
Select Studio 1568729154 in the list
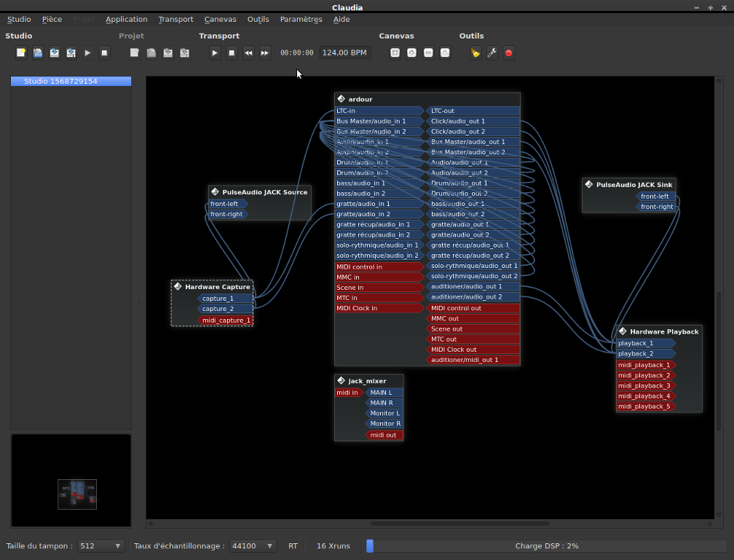pos(71,82)
